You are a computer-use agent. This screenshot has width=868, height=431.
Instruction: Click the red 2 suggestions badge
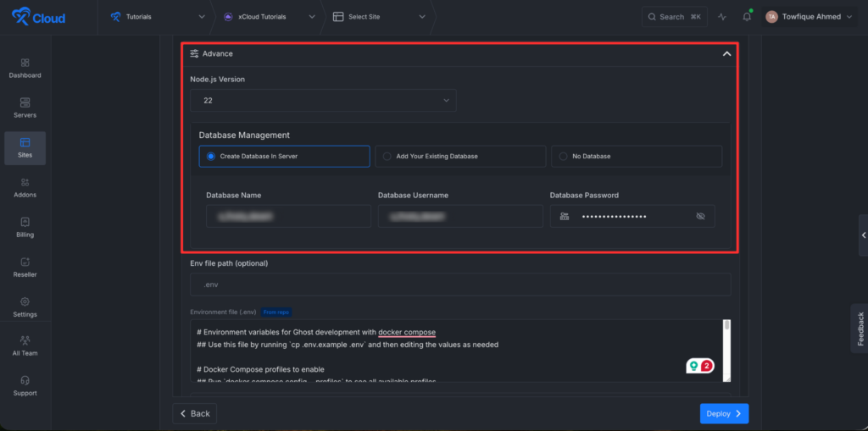point(707,366)
